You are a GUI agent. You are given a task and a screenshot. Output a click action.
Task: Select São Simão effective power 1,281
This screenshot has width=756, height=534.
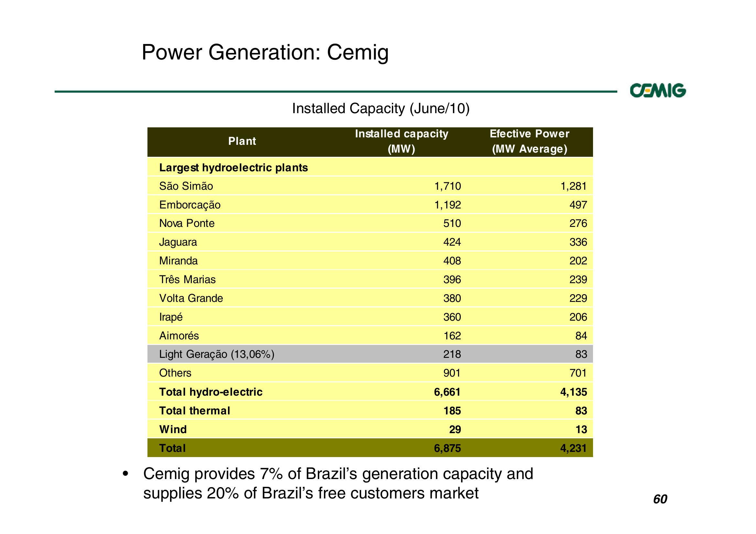pyautogui.click(x=574, y=186)
